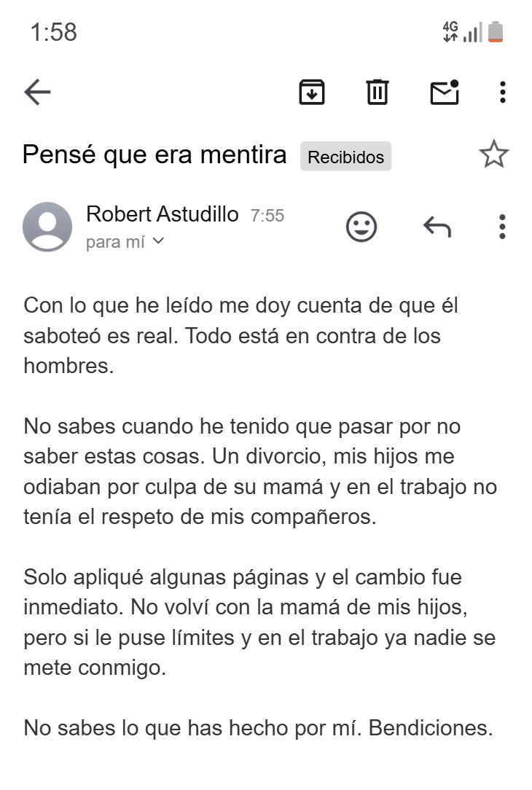Tap the closing line with 'Bendiciones'
This screenshot has height=790, width=532.
click(259, 728)
